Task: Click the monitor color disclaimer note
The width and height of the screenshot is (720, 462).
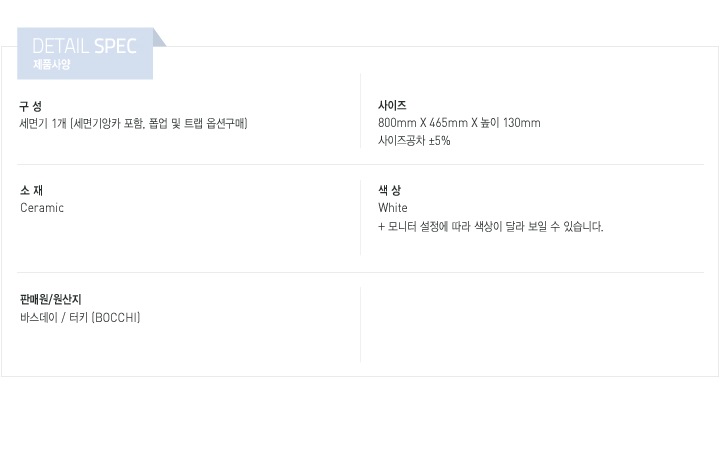Action: coord(491,227)
